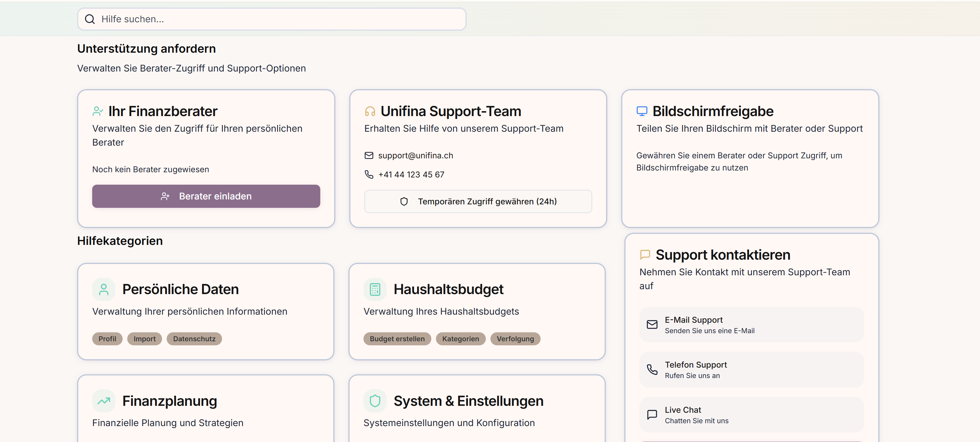Click the Budget erstellen tag
The height and width of the screenshot is (442, 980).
pyautogui.click(x=397, y=339)
